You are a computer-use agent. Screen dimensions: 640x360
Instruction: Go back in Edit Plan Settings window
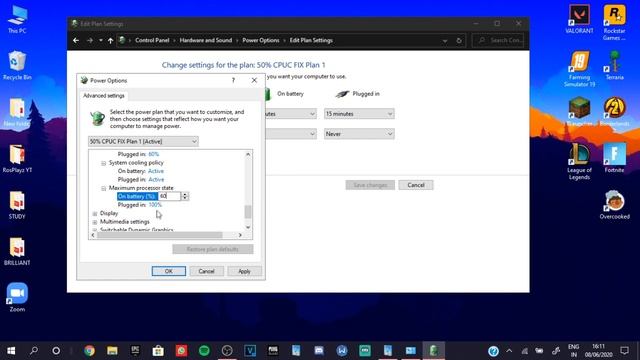pyautogui.click(x=76, y=40)
